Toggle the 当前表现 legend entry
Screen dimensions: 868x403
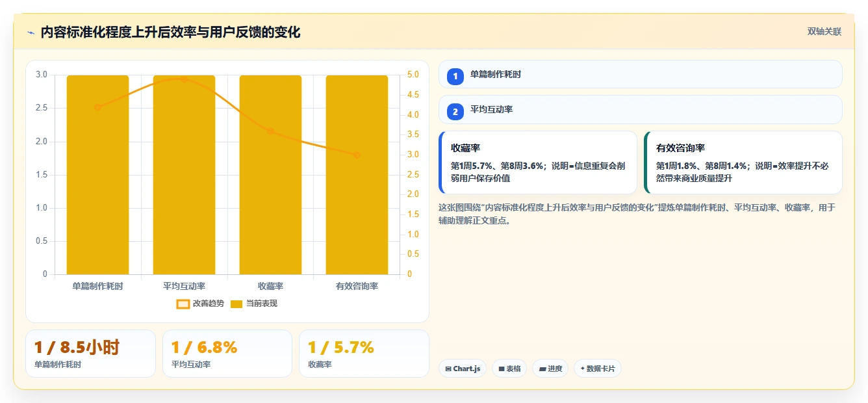pyautogui.click(x=254, y=304)
